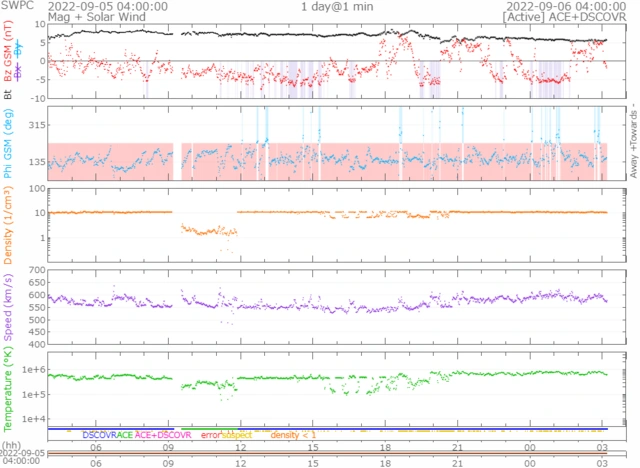Toggle the Bt series label
Viewport: 640px width, 468px height.
click(8, 93)
